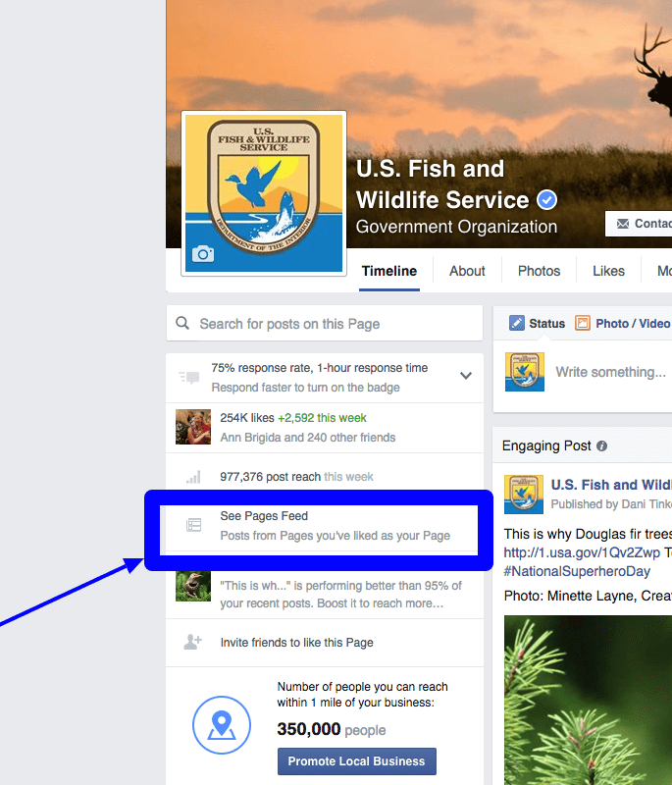Open the http://1.usa.gov/1Qv2Zwp link
This screenshot has height=785, width=672.
[582, 552]
